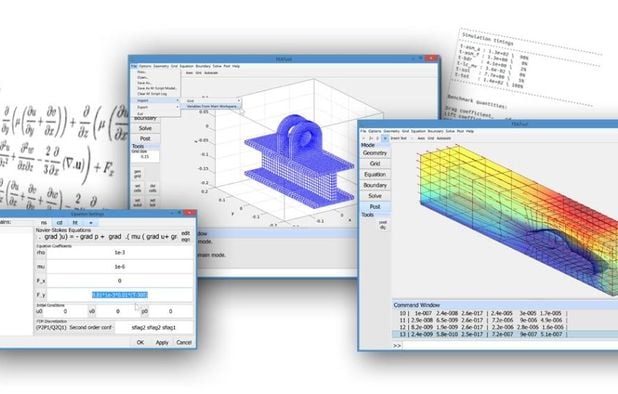Select the highlighted toolbar icon left of Insert Text
Screen dimensions: 618x394
[385, 138]
